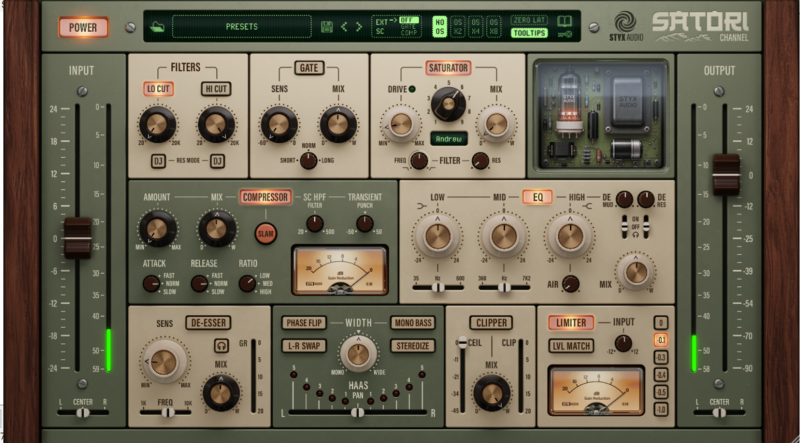Click the compressor attack selector knob
Screen dimensions: 800x443
tap(151, 283)
